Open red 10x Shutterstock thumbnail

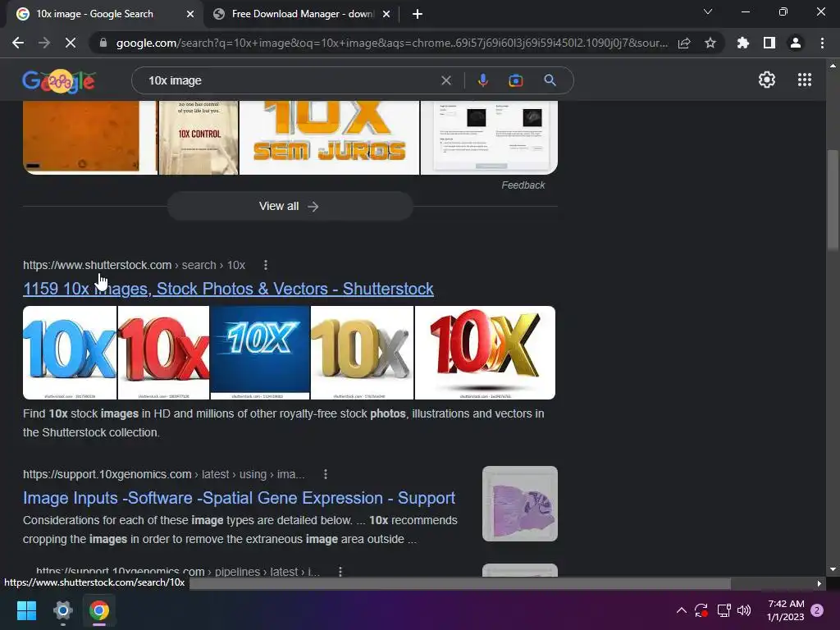coord(163,353)
